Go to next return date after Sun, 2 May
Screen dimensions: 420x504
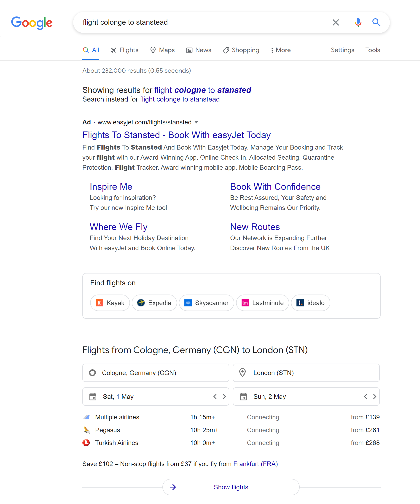[375, 397]
